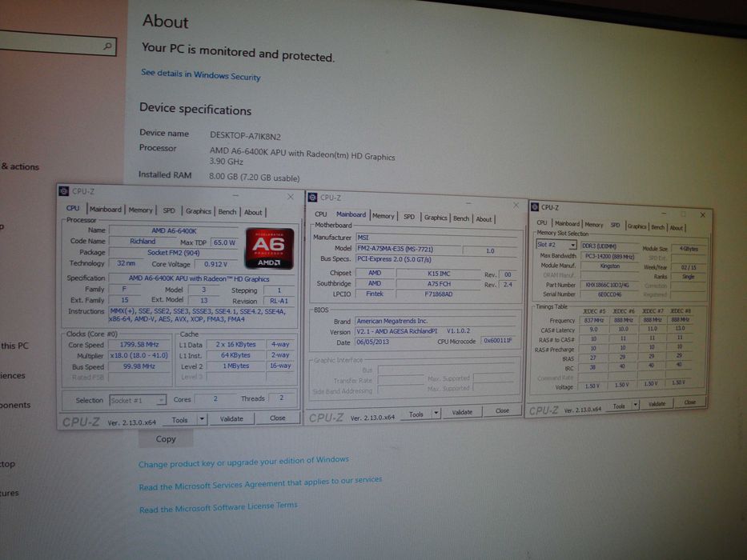Image resolution: width=747 pixels, height=560 pixels.
Task: Click the multiplier value x18.0 (18.0 - 41.0)
Action: pos(139,356)
